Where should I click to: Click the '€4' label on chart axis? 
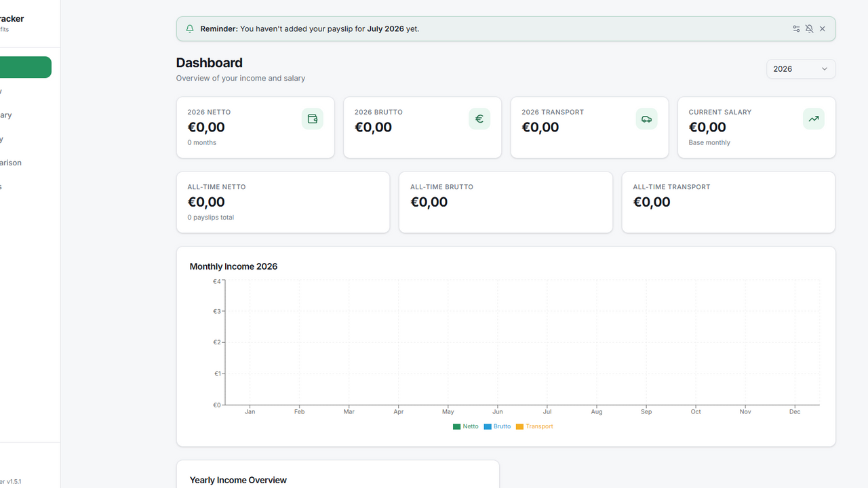point(217,281)
